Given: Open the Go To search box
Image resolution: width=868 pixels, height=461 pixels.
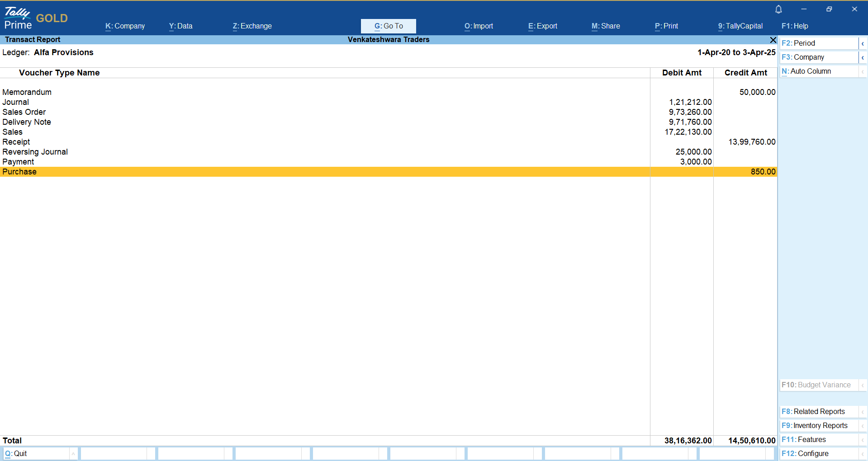Looking at the screenshot, I should tap(388, 26).
